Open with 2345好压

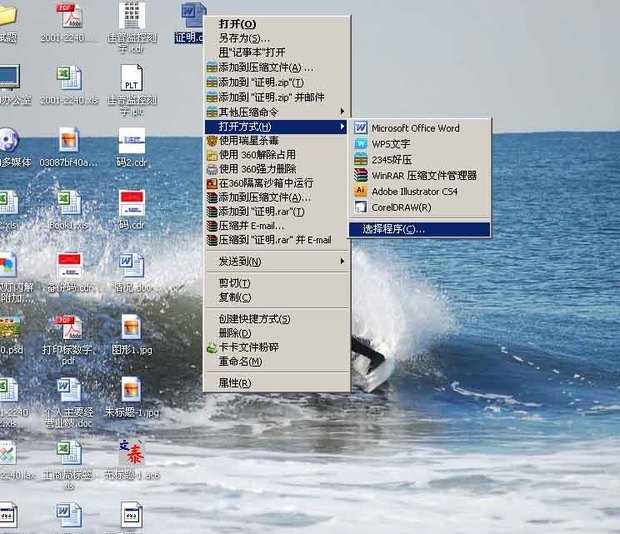tap(420, 160)
